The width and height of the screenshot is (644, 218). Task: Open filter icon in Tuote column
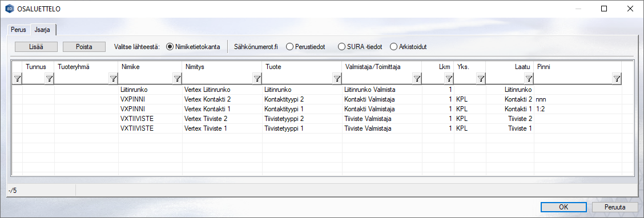tap(337, 79)
